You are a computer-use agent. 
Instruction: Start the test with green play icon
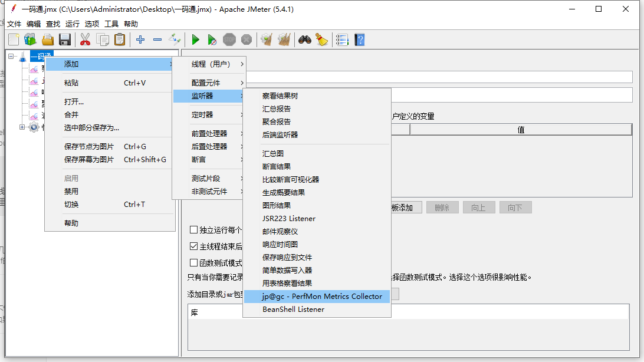pyautogui.click(x=196, y=40)
